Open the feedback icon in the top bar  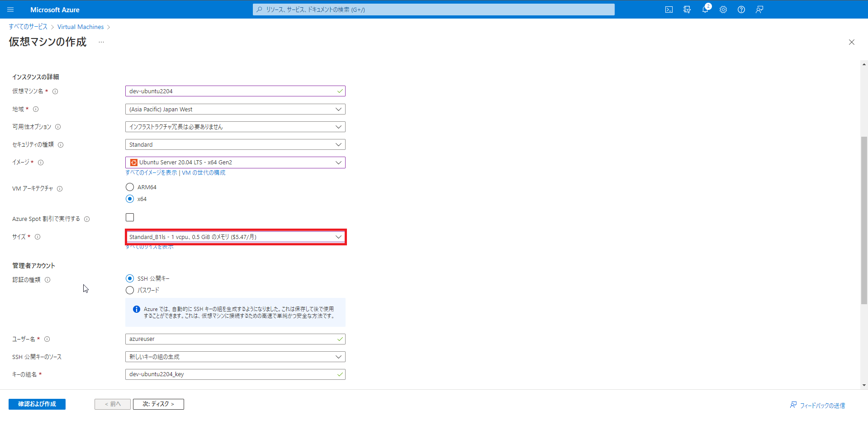759,10
